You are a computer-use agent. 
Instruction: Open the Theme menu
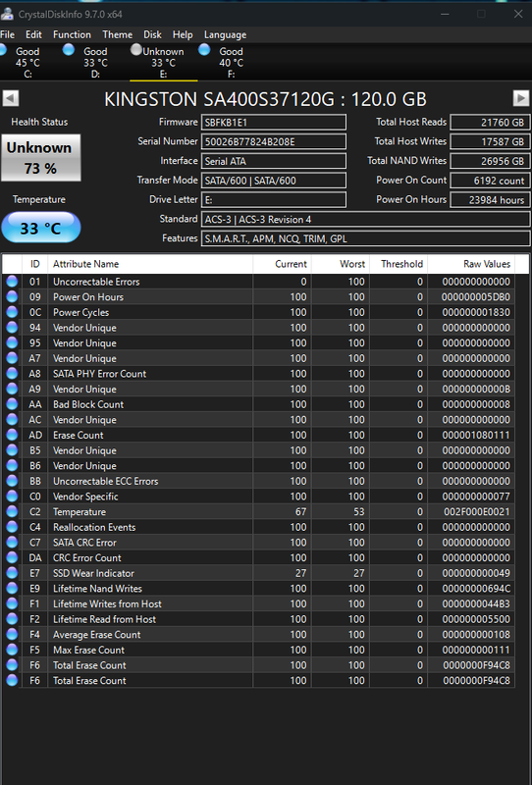117,34
